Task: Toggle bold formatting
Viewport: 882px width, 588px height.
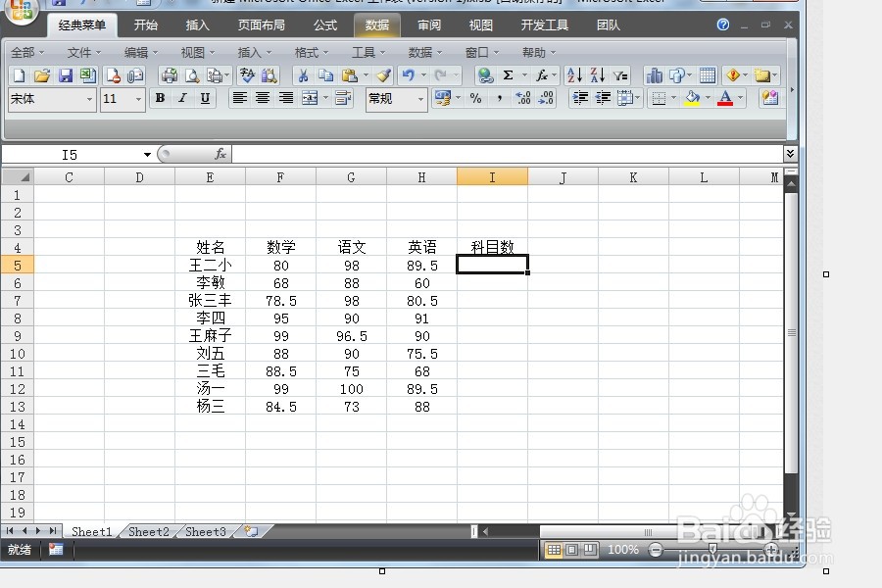Action: [161, 98]
